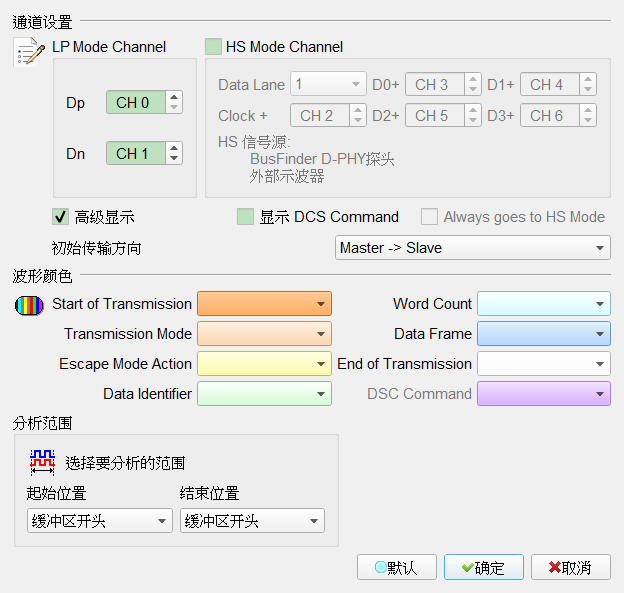Screen dimensions: 624x593
Task: Toggle the HS Mode Channel checkbox
Action: [x=213, y=47]
